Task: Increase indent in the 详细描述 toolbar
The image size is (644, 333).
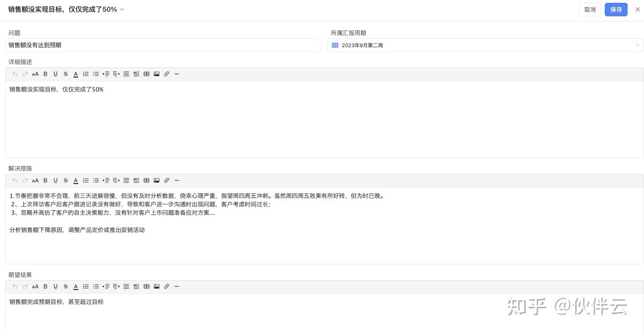Action: (x=106, y=74)
